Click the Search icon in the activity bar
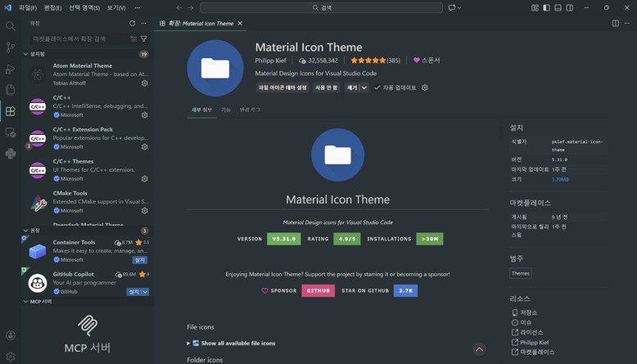Viewport: 637px width, 364px height. point(11,26)
